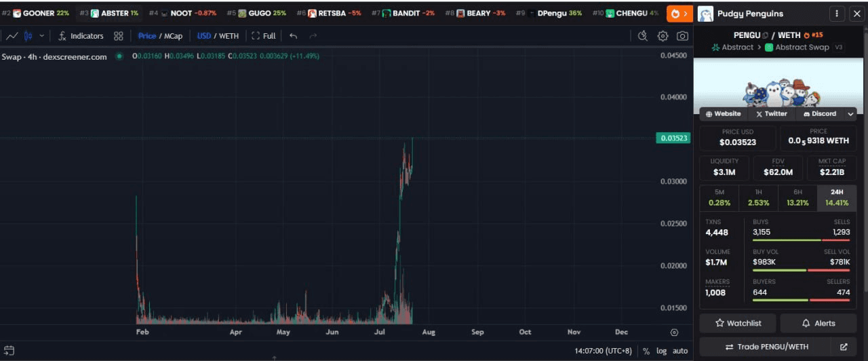This screenshot has width=868, height=361.
Task: Click the Pudgy Penguins avatar icon
Action: [705, 14]
